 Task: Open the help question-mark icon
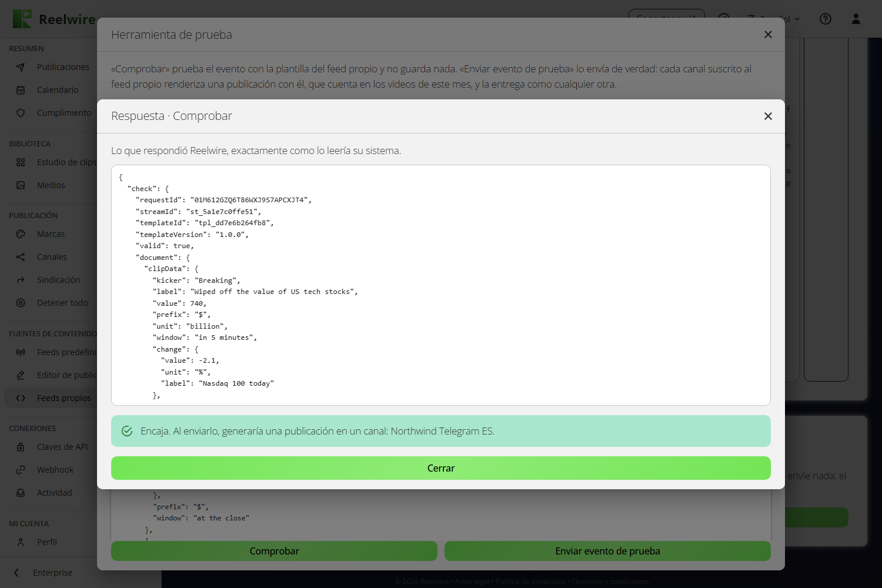pyautogui.click(x=826, y=19)
